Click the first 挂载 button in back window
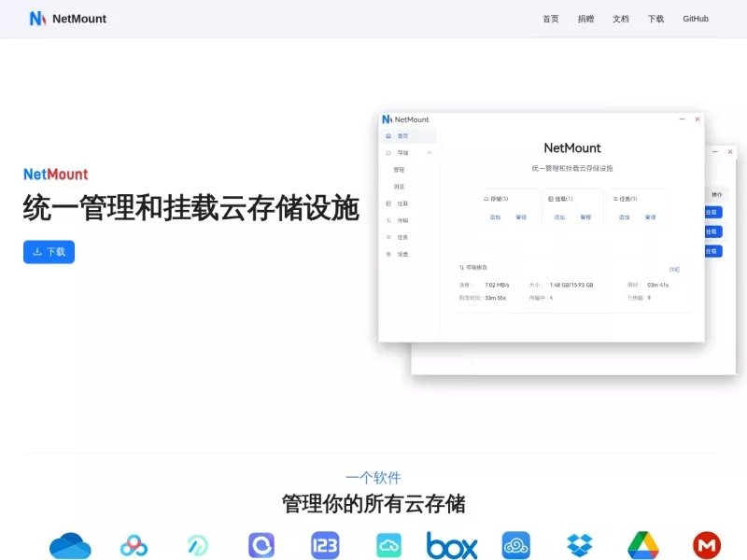 (x=713, y=213)
